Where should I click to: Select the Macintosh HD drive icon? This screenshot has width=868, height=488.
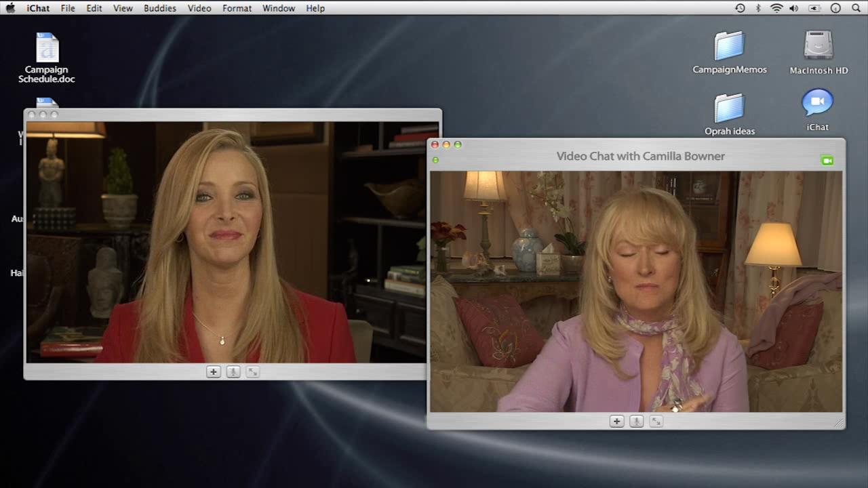(x=818, y=52)
